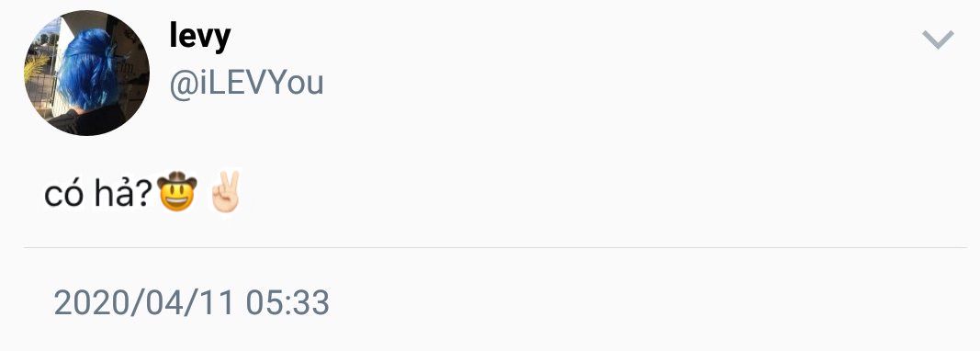Visit the @iLEVYou handle link
This screenshot has width=980, height=351.
pyautogui.click(x=246, y=84)
